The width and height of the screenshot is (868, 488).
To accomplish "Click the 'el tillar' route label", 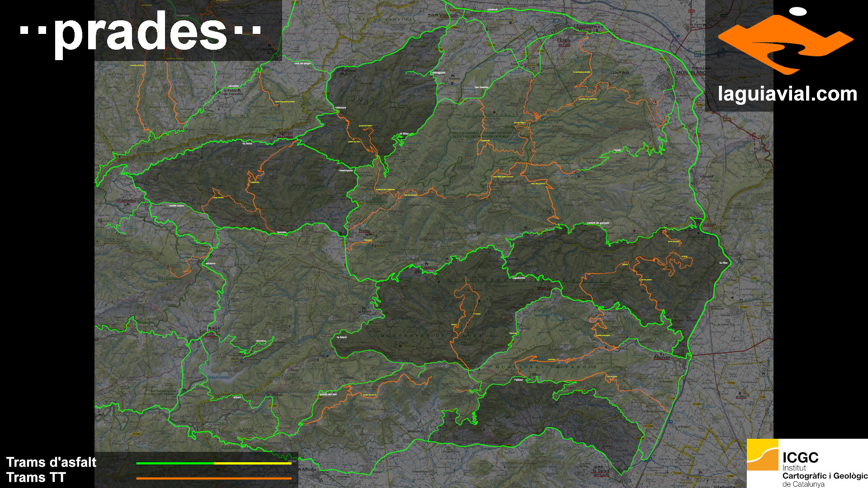I will 404,134.
